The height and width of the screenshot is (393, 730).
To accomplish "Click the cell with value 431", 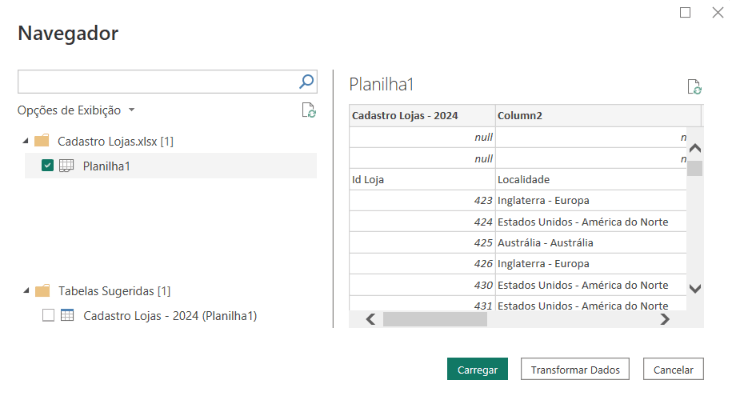I will pos(422,304).
